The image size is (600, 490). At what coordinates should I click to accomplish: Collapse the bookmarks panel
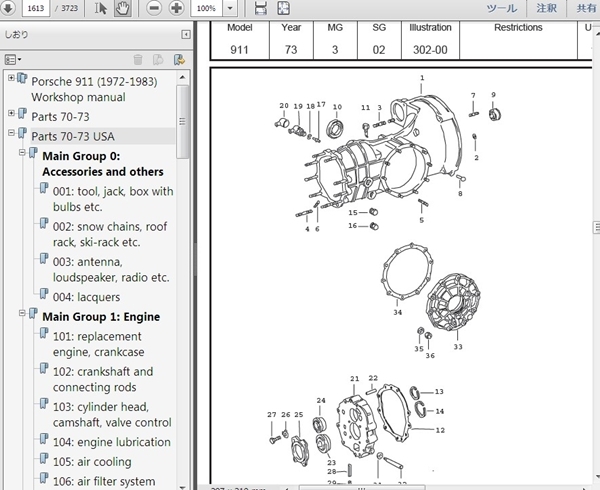[186, 35]
